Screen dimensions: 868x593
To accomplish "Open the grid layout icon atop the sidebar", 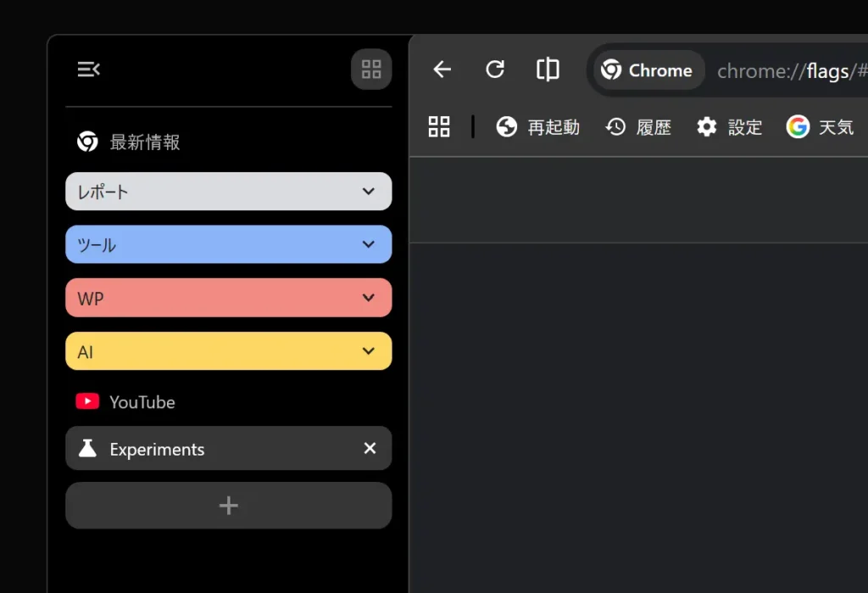I will tap(370, 69).
